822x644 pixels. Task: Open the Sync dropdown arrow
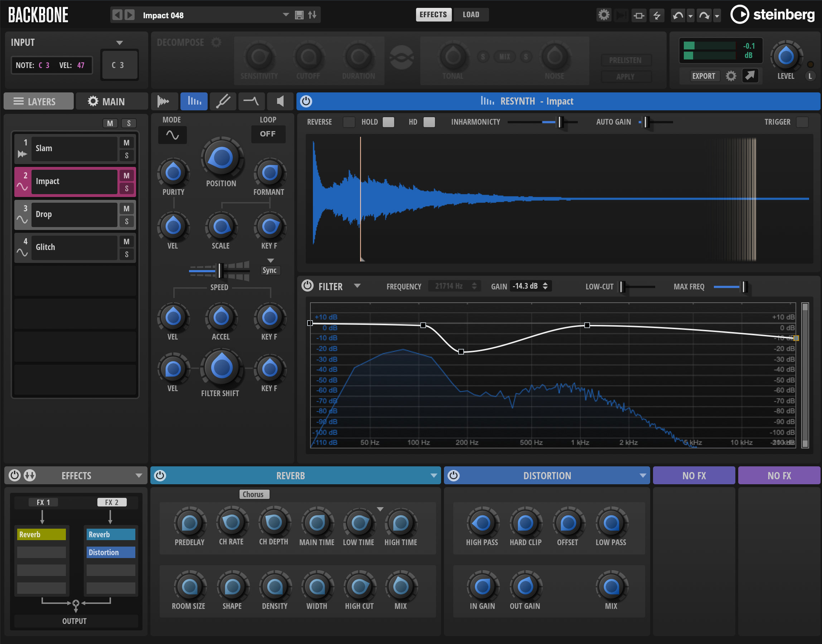pos(270,260)
